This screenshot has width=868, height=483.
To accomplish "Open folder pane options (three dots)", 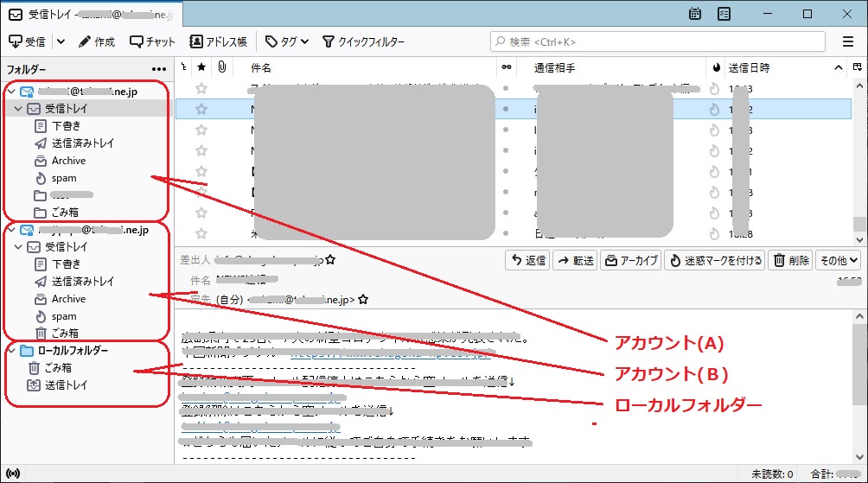I will point(159,69).
